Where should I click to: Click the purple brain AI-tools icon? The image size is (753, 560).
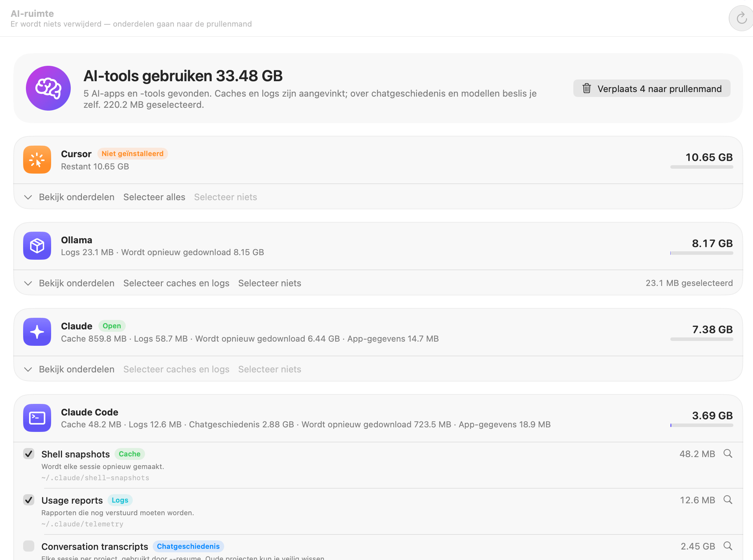pyautogui.click(x=48, y=88)
